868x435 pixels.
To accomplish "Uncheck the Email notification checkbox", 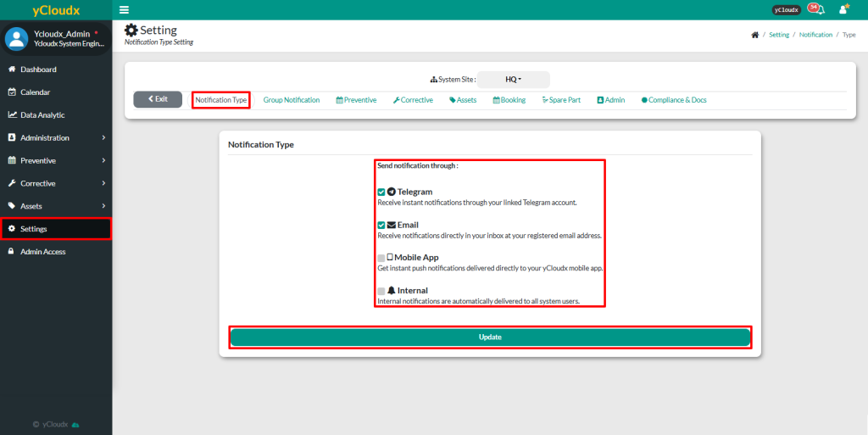I will pos(381,226).
